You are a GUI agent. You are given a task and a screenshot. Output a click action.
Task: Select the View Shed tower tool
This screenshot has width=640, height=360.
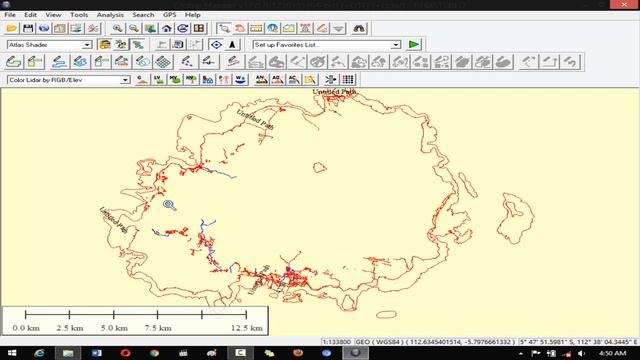click(305, 28)
